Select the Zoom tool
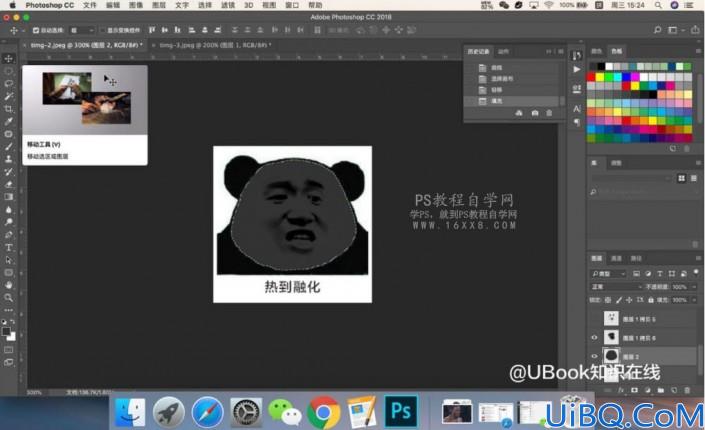 pyautogui.click(x=9, y=298)
